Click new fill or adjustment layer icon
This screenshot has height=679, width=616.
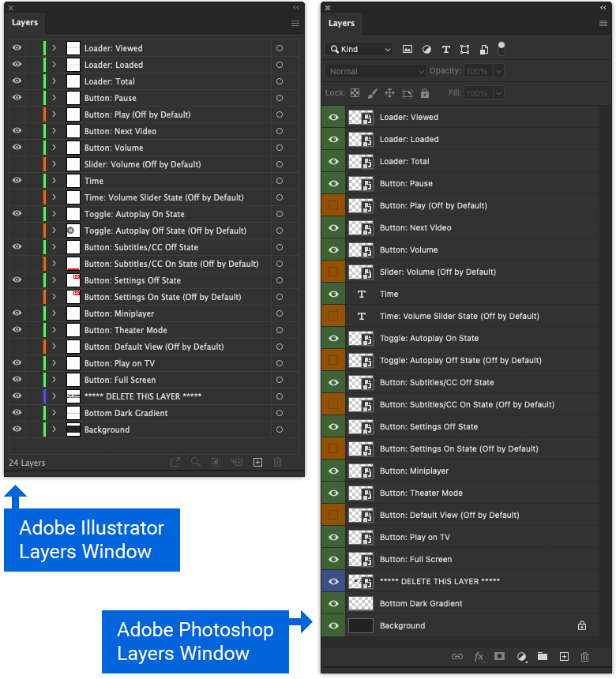[x=521, y=657]
